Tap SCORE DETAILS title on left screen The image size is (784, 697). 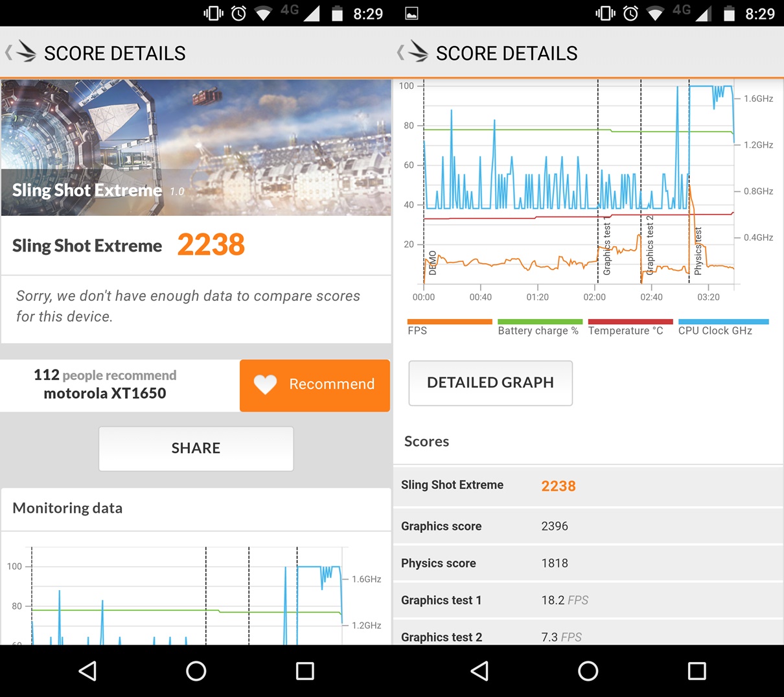[115, 53]
